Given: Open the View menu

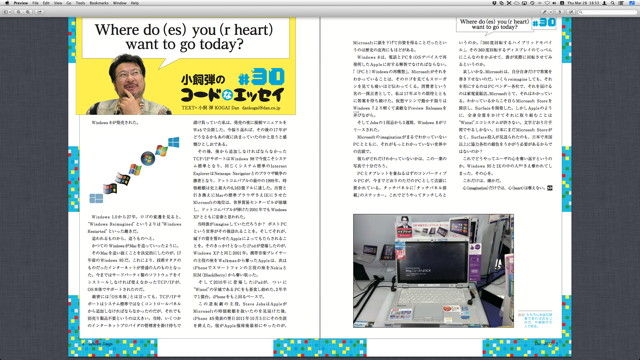Looking at the screenshot, I should (58, 3).
